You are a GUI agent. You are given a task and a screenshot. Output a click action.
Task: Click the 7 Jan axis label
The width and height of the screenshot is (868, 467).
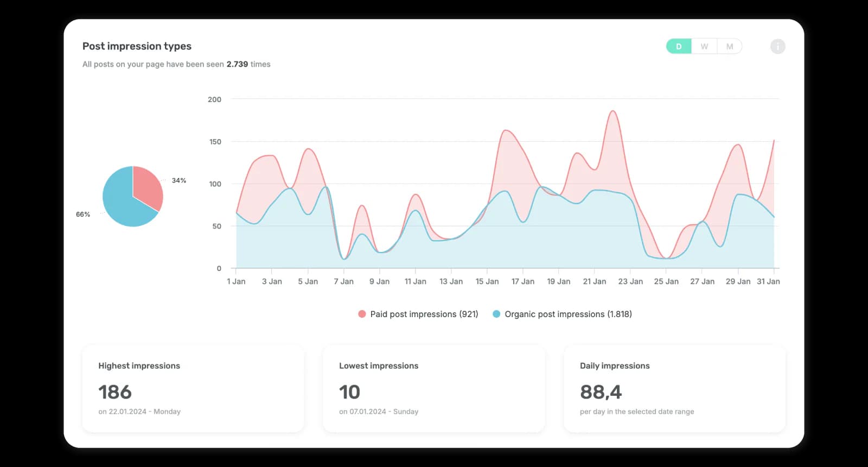pos(343,281)
